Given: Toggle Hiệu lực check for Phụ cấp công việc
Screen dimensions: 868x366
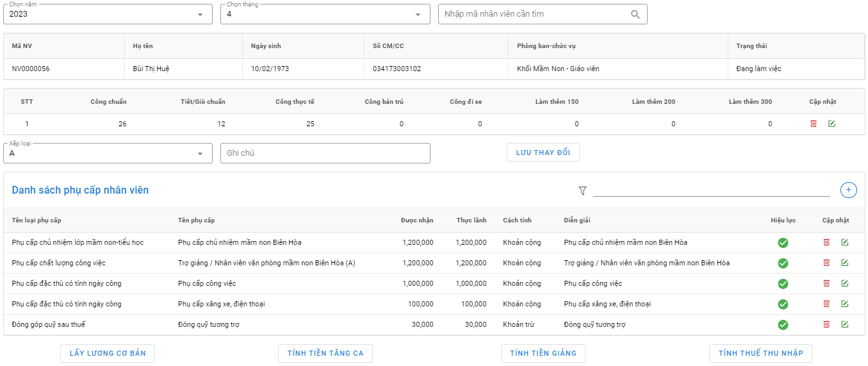Looking at the screenshot, I should [783, 284].
